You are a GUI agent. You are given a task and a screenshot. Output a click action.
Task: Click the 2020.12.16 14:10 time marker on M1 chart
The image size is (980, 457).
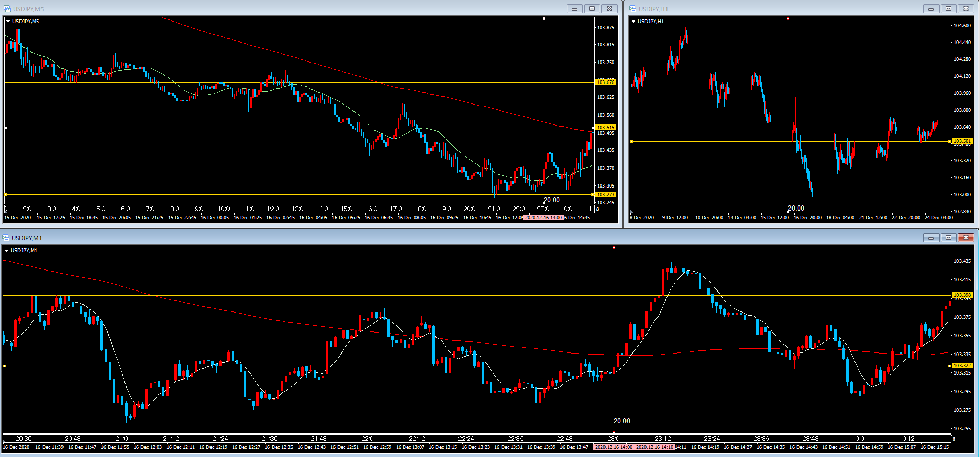tap(654, 447)
